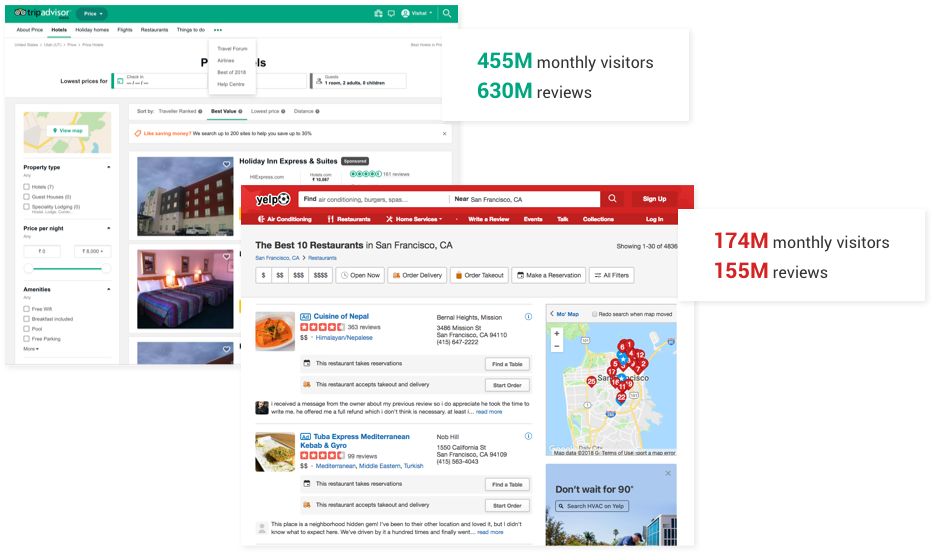Choose Travel Forum from more menu
The image size is (934, 555).
232,49
